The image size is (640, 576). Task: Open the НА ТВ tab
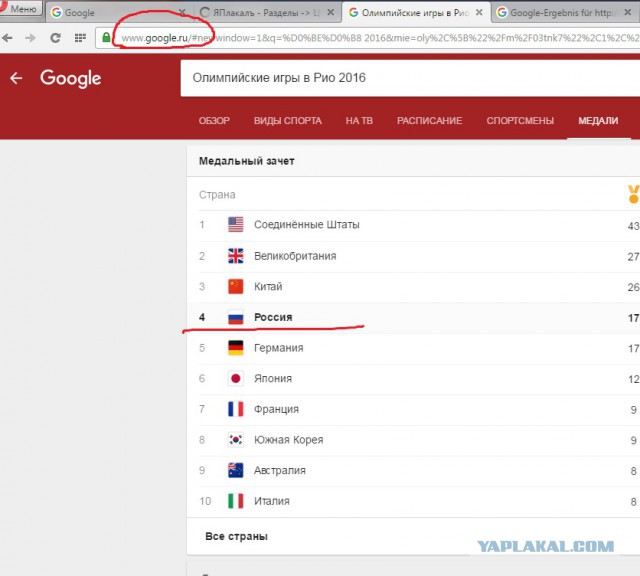point(359,121)
